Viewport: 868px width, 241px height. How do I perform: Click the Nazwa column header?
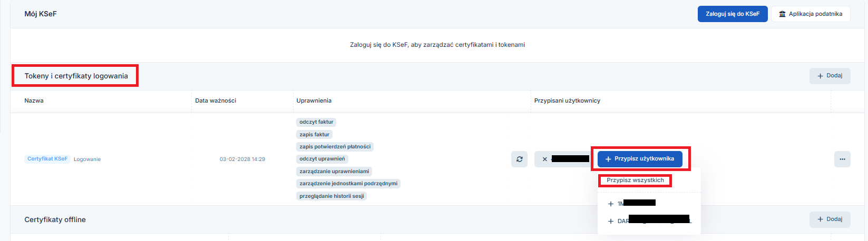click(34, 101)
